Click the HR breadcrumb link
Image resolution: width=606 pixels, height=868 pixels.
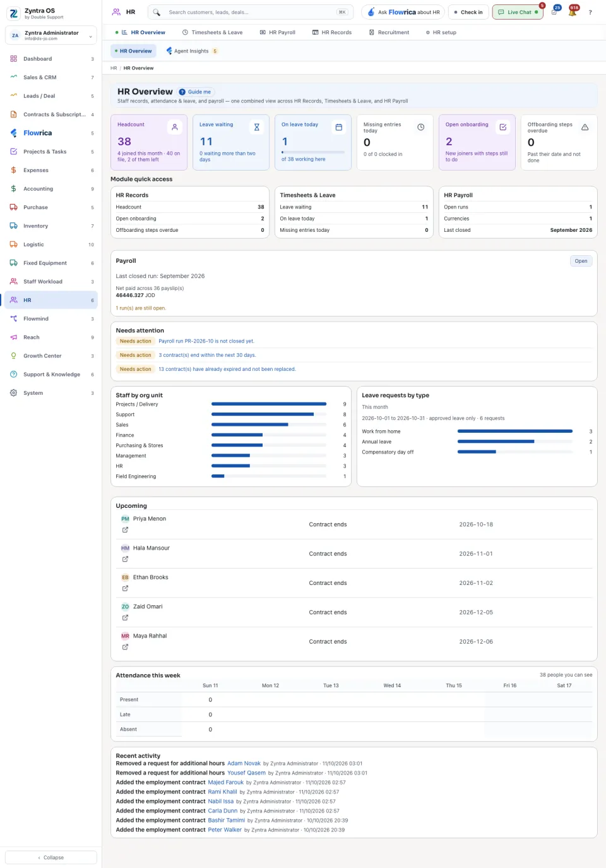(x=114, y=68)
